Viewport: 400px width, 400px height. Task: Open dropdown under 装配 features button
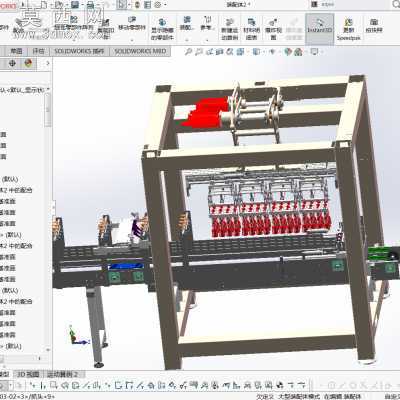[x=187, y=39]
